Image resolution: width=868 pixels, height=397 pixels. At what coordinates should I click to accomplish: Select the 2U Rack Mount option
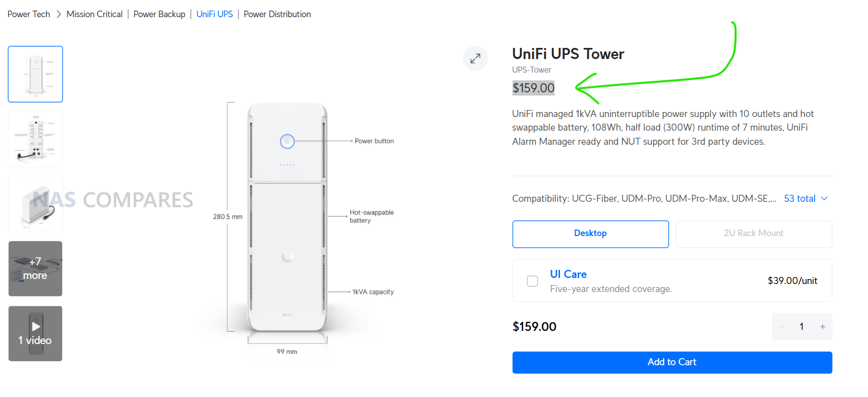[753, 234]
